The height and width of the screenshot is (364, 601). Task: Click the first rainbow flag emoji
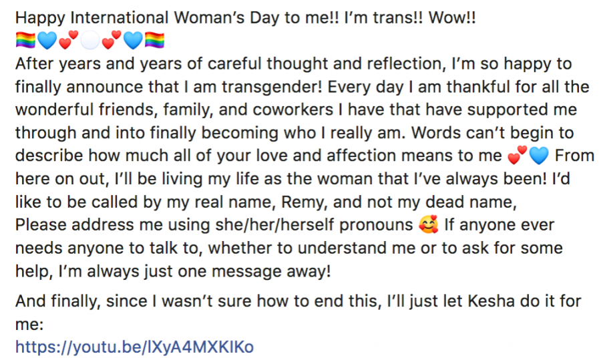coord(25,40)
